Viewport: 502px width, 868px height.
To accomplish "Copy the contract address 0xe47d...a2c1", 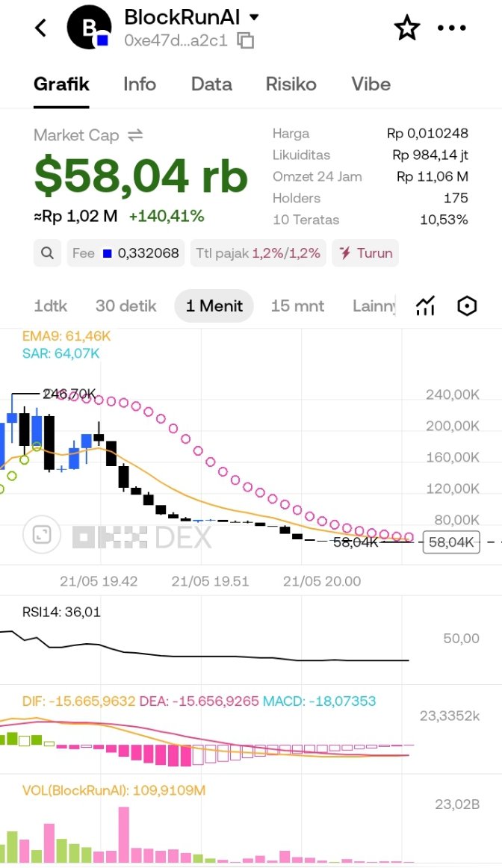I will (245, 40).
